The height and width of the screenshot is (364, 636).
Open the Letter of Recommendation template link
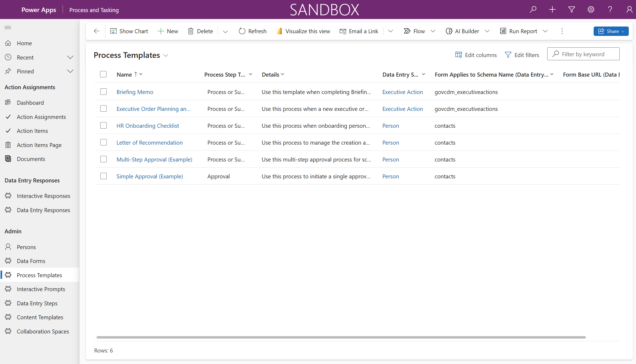point(149,142)
